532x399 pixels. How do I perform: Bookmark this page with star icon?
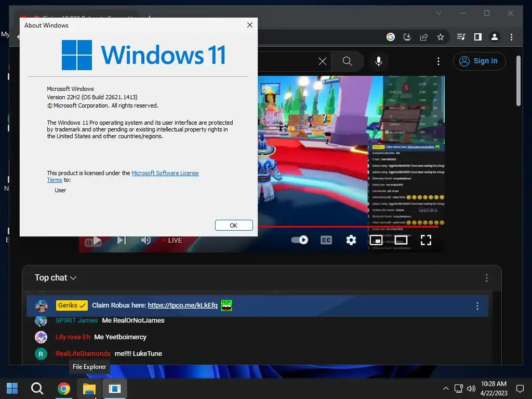[441, 37]
